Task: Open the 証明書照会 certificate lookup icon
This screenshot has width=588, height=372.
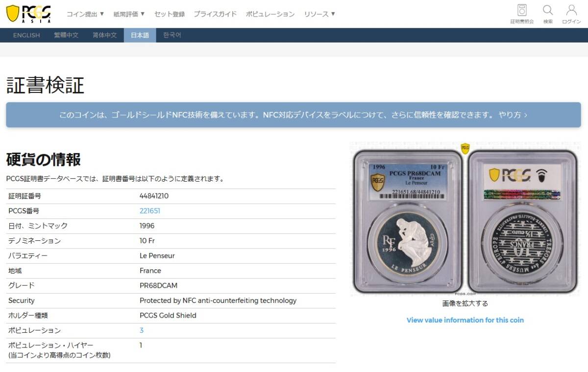Action: [522, 14]
